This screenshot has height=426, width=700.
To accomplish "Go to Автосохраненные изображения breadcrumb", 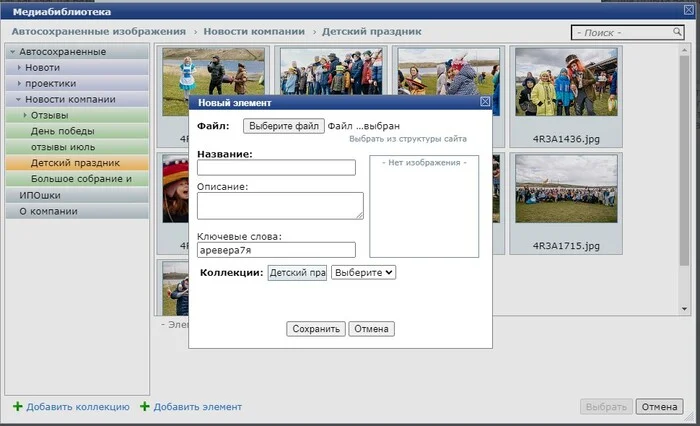I will pos(99,32).
